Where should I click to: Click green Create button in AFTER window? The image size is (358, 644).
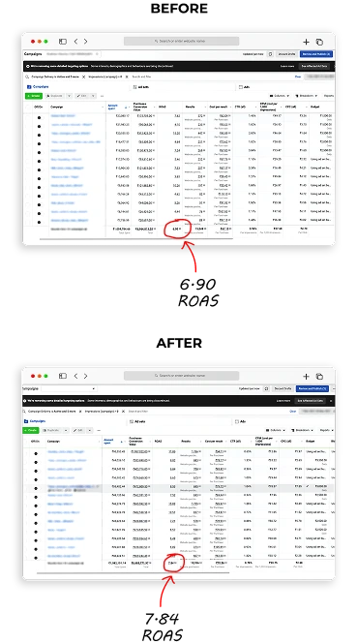click(31, 430)
